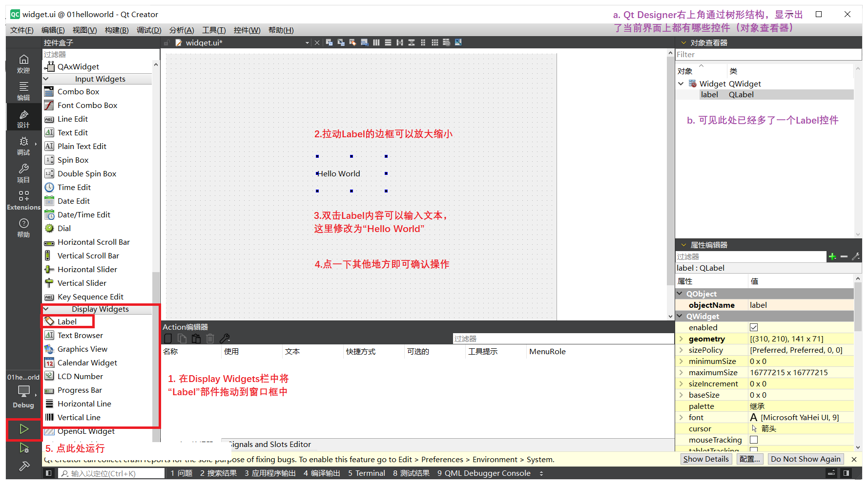
Task: Click the Paste icon in the Action editor
Action: [196, 339]
